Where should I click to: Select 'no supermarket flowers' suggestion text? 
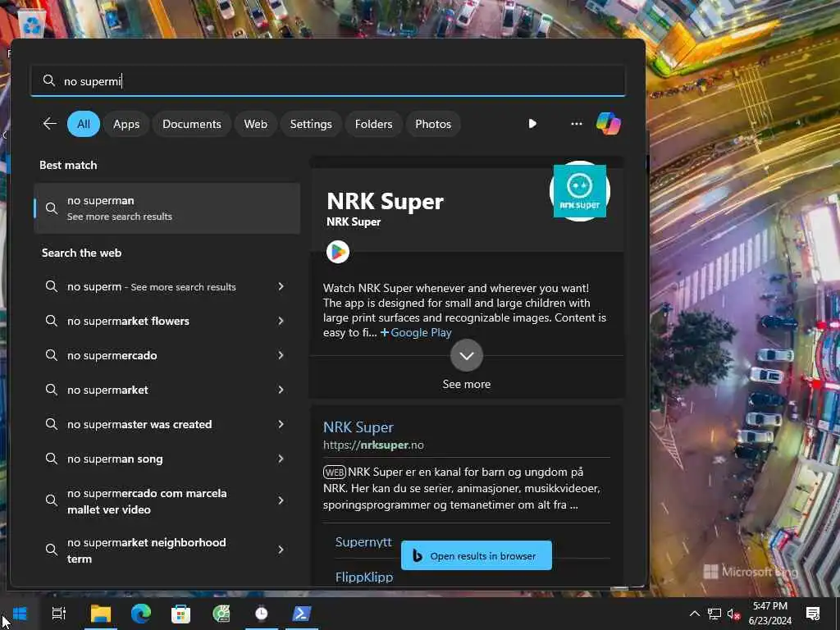click(x=128, y=321)
